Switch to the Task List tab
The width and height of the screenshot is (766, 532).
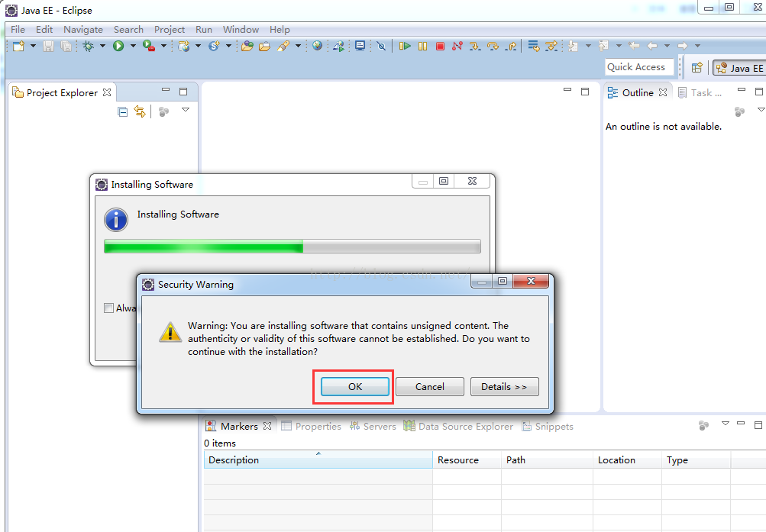tap(700, 92)
